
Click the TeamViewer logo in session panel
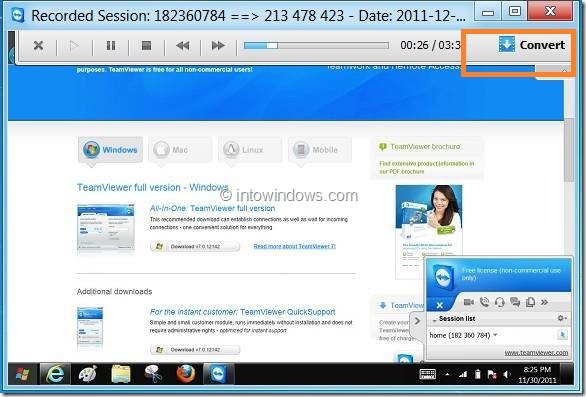pos(444,277)
